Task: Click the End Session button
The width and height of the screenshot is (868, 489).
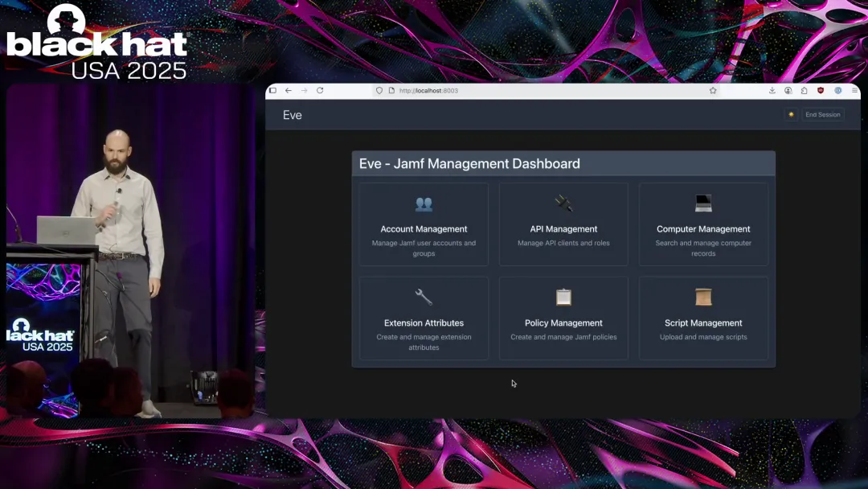Action: 823,115
